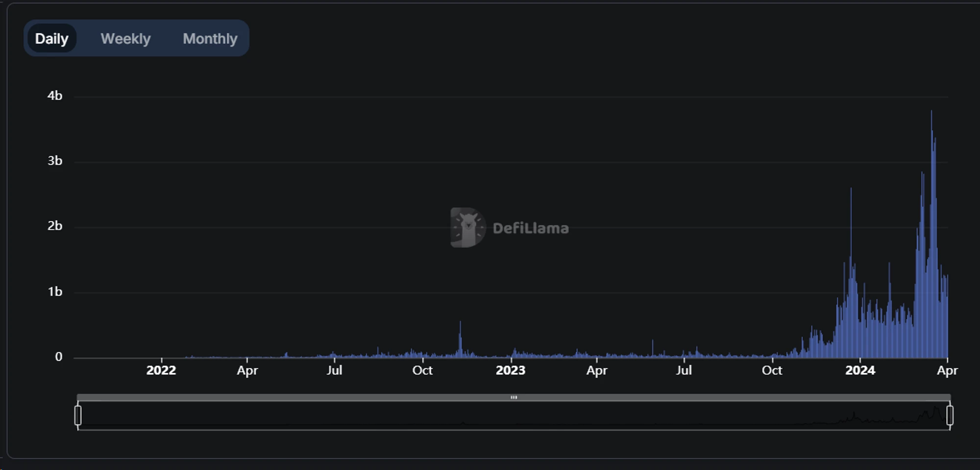
Task: Grab the left range slider handle
Action: tap(78, 415)
